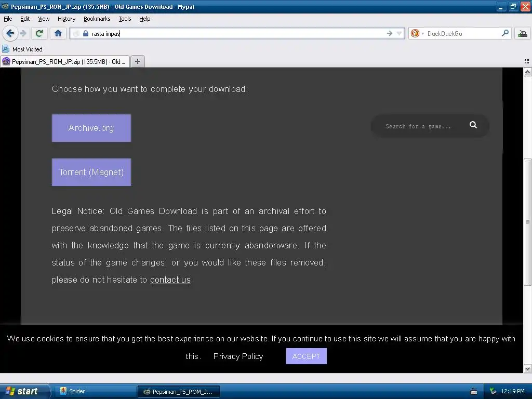Open the Privacy Policy link

tap(238, 356)
